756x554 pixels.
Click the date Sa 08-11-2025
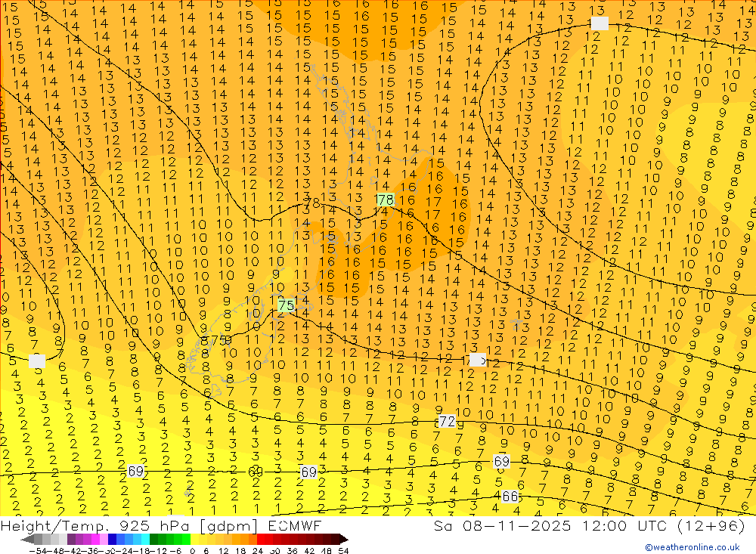tap(502, 526)
